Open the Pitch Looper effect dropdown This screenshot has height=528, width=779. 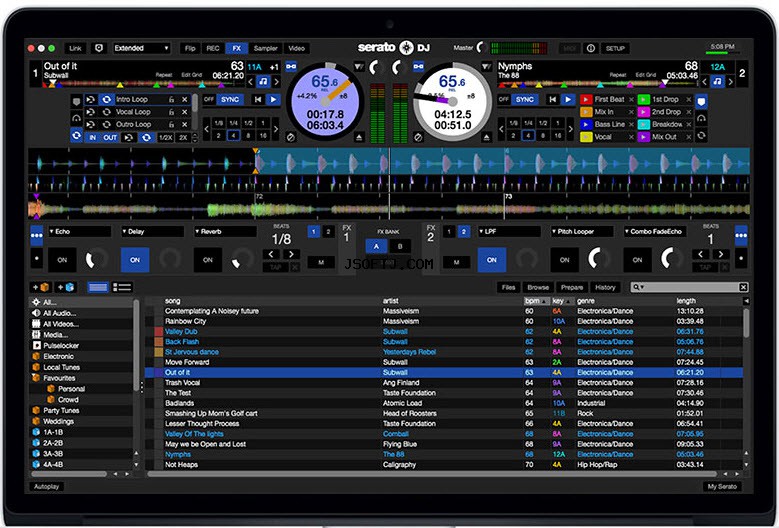coord(582,231)
